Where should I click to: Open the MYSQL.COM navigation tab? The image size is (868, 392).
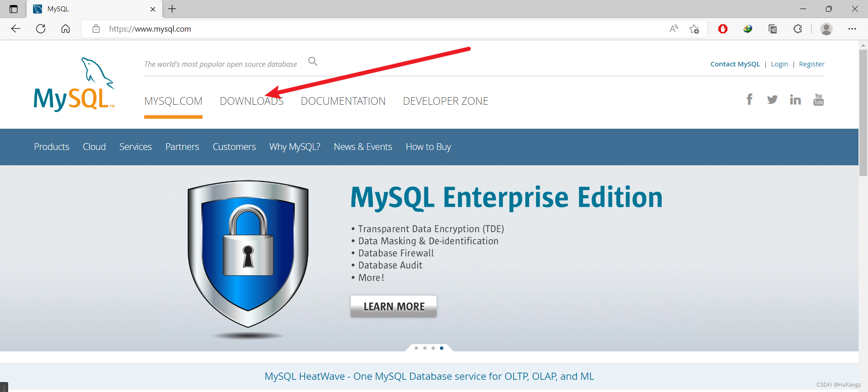[x=173, y=101]
